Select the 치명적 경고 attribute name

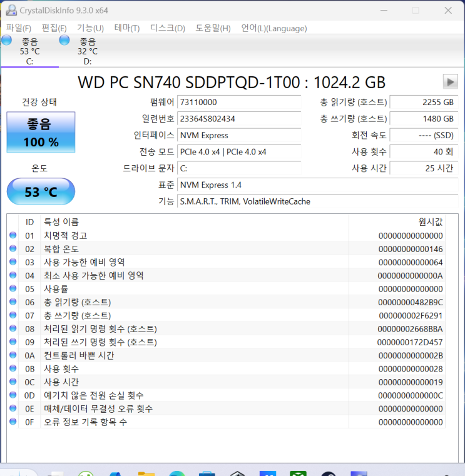pyautogui.click(x=65, y=236)
